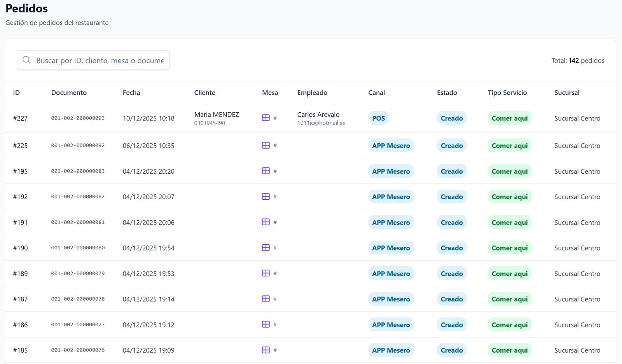Focus the order search input field
This screenshot has width=622, height=364.
(x=100, y=60)
